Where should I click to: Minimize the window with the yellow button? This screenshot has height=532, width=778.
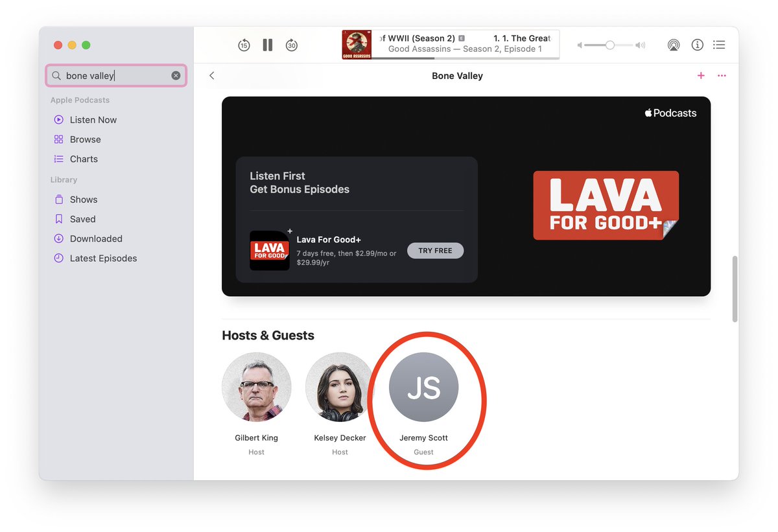pyautogui.click(x=72, y=45)
